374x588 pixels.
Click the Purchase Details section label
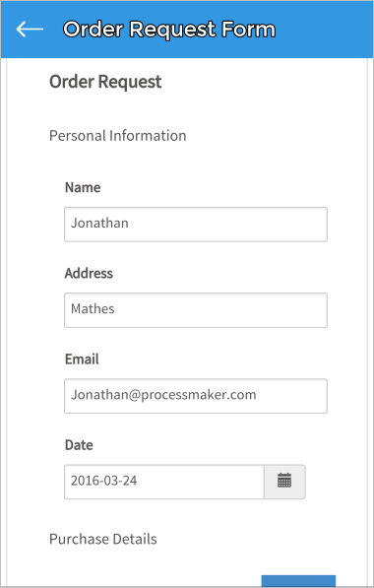pos(103,539)
